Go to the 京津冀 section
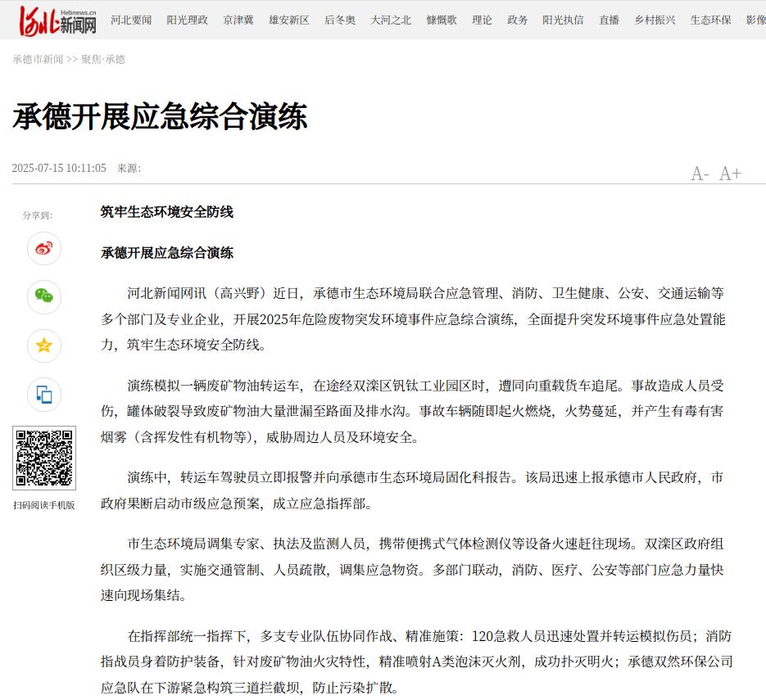 238,20
